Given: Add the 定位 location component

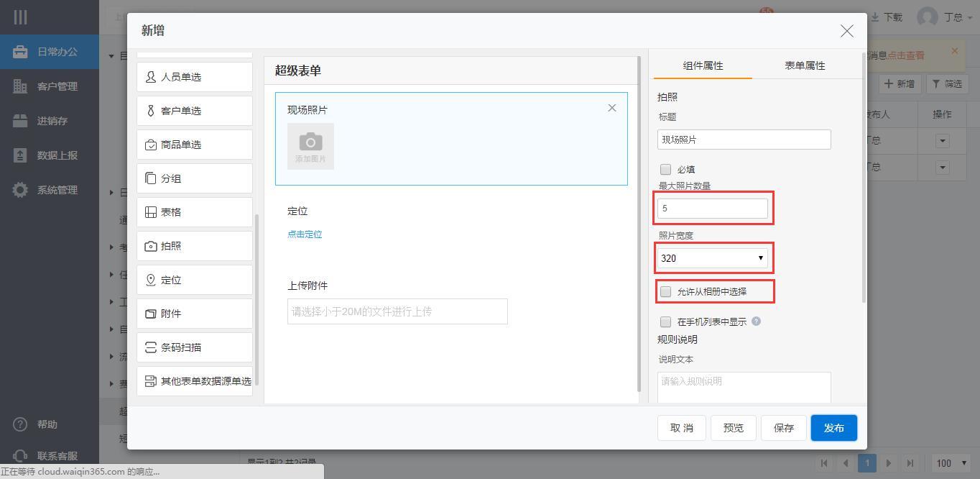Looking at the screenshot, I should tap(194, 280).
